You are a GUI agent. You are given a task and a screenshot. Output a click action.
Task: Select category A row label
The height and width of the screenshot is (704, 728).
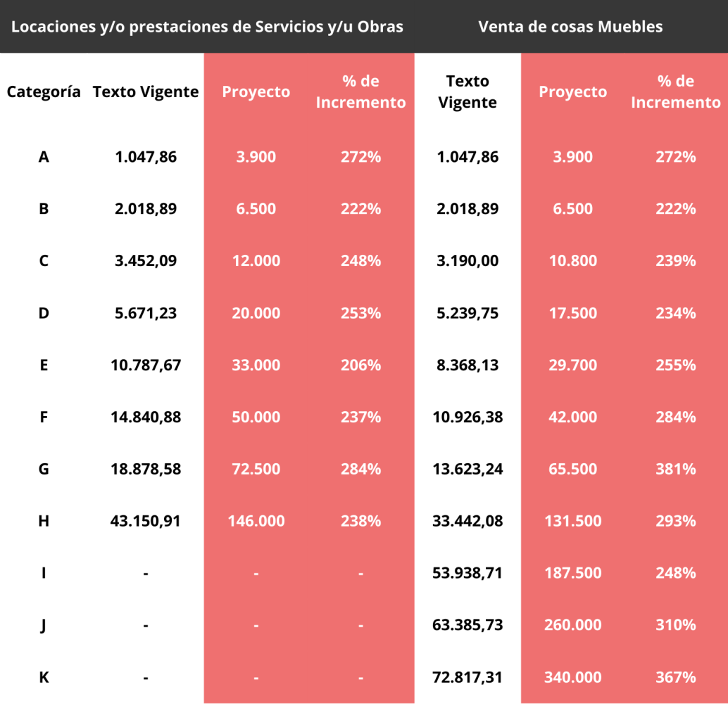[44, 157]
